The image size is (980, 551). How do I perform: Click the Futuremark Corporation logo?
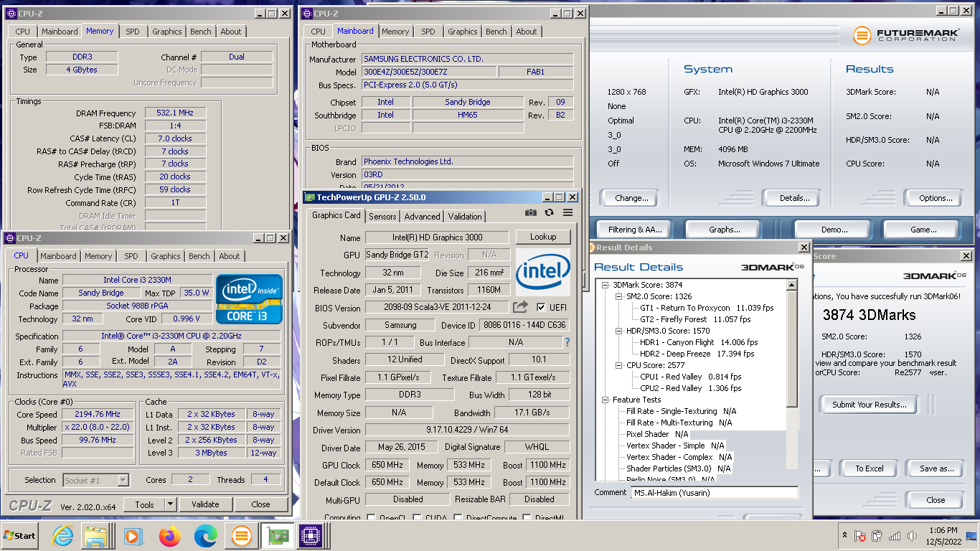coord(905,35)
